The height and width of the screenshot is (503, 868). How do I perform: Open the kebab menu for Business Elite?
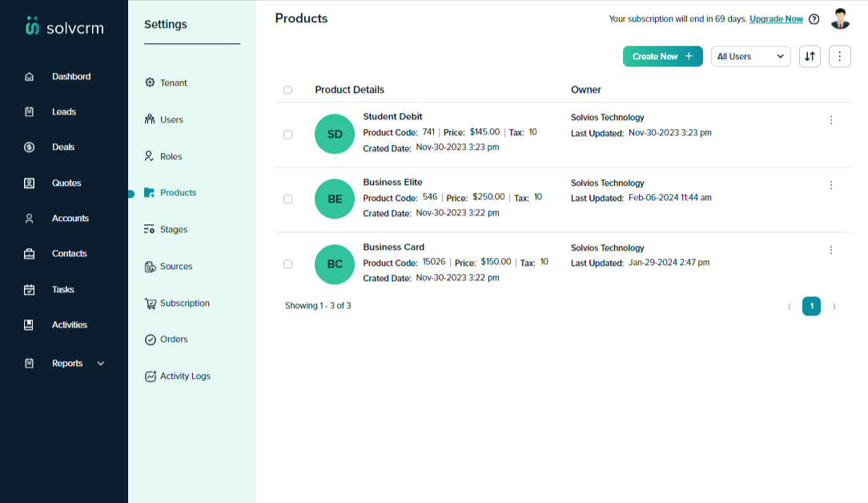[x=831, y=185]
